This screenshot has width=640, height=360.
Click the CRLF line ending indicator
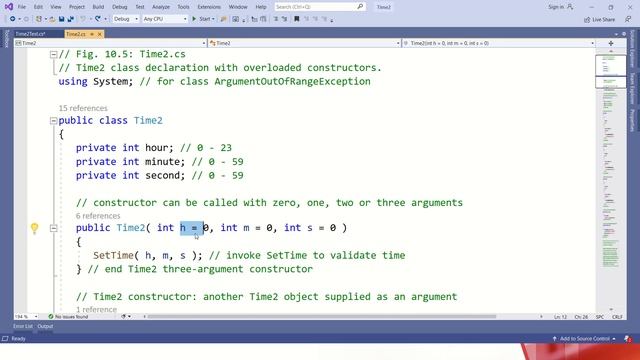617,317
